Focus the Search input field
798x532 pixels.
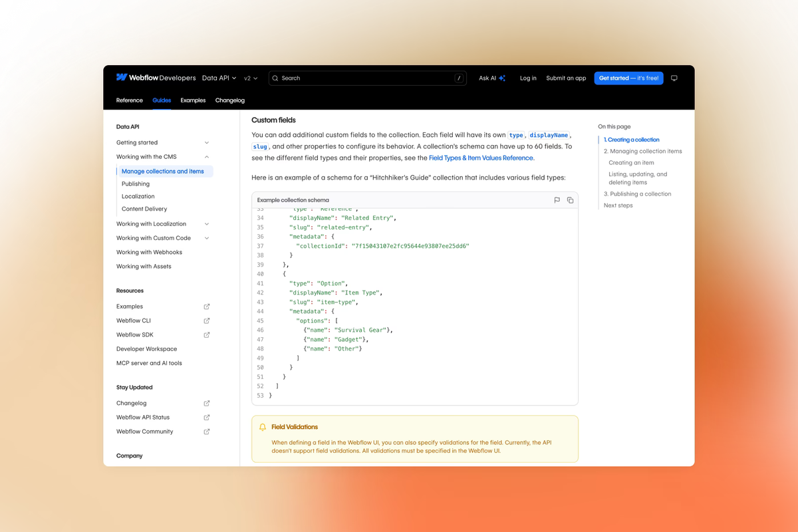pos(367,78)
